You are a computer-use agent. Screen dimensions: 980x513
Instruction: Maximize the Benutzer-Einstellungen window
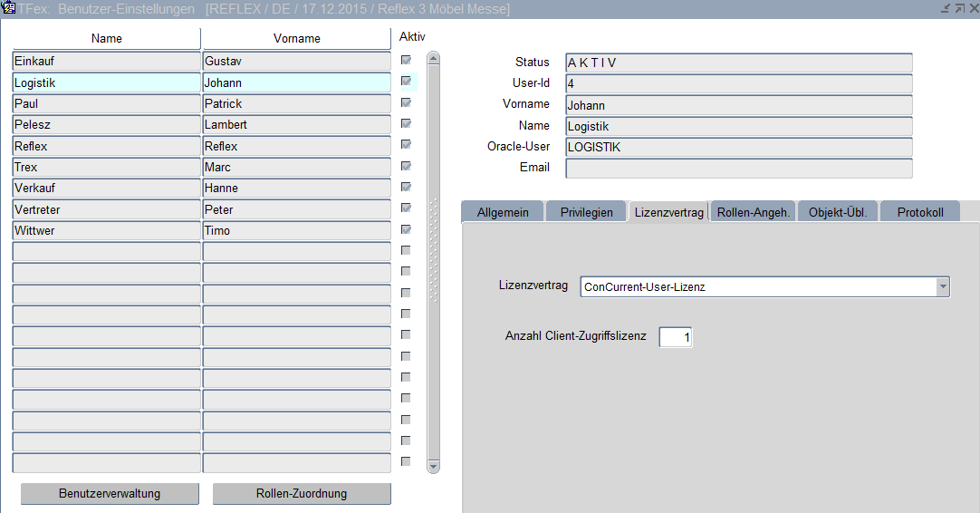coord(958,8)
